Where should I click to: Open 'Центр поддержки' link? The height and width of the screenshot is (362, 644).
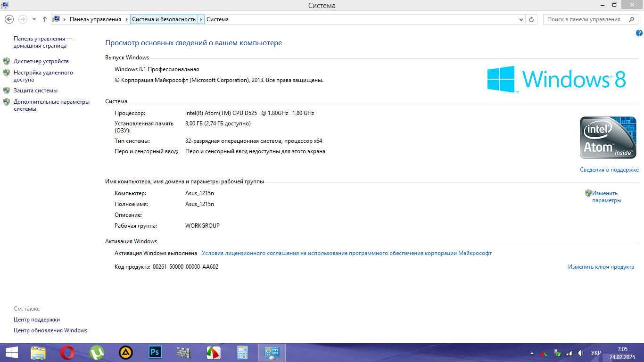click(37, 320)
